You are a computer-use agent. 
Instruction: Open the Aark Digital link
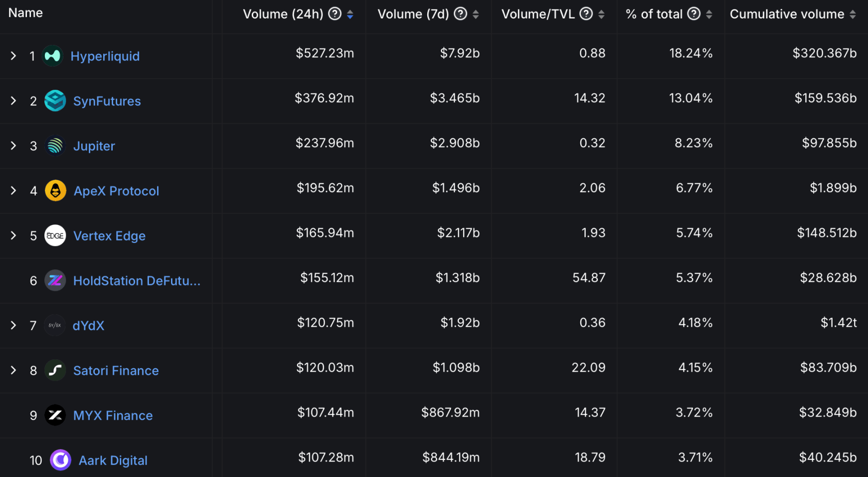(113, 461)
